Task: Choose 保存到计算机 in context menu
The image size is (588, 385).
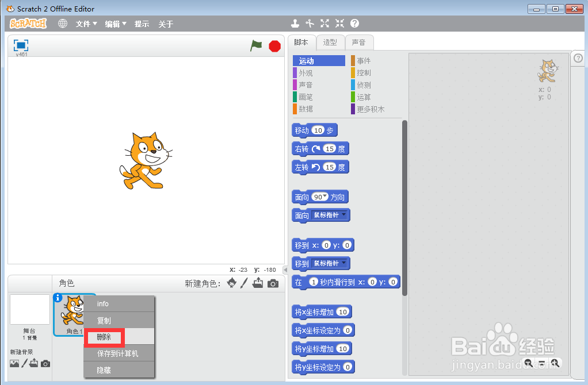Action: 119,353
